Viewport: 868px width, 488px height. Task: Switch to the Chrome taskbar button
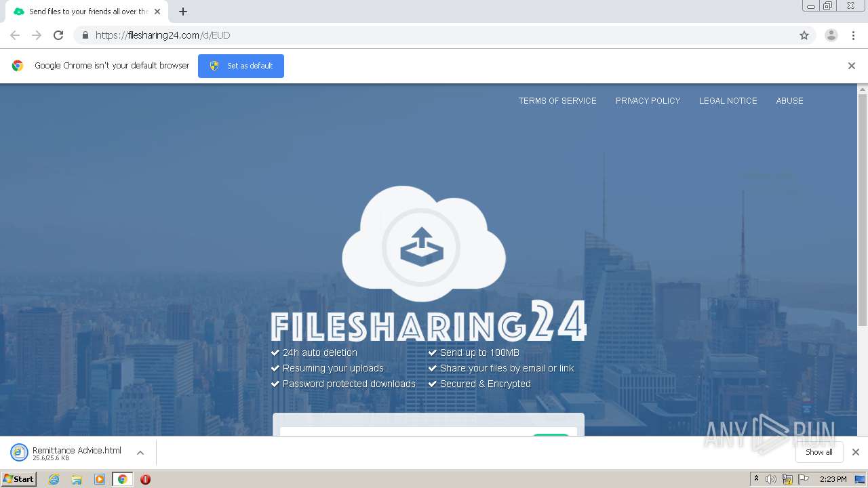[122, 479]
